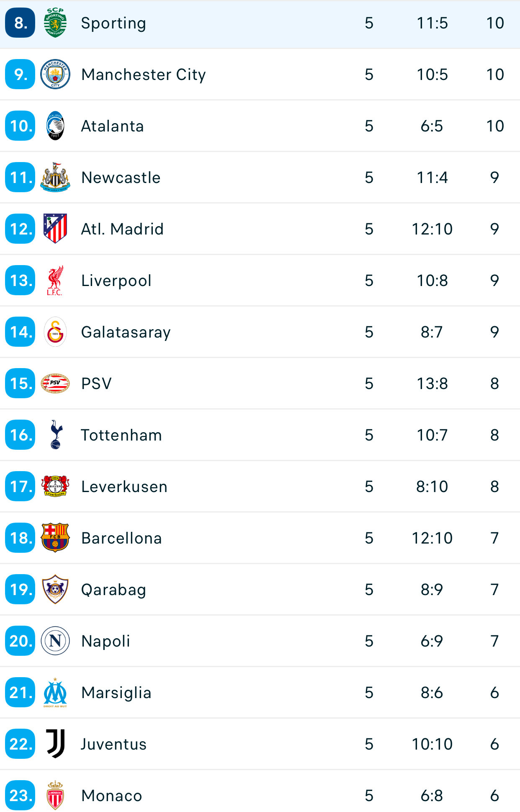Tap the Atalanta club logo
This screenshot has width=520, height=812.
55,126
